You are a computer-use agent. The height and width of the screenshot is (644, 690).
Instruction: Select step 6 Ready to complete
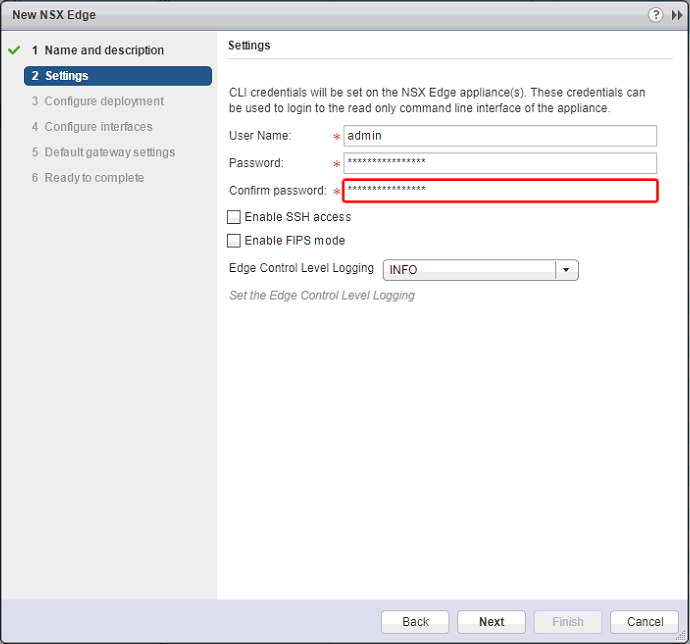coord(94,178)
